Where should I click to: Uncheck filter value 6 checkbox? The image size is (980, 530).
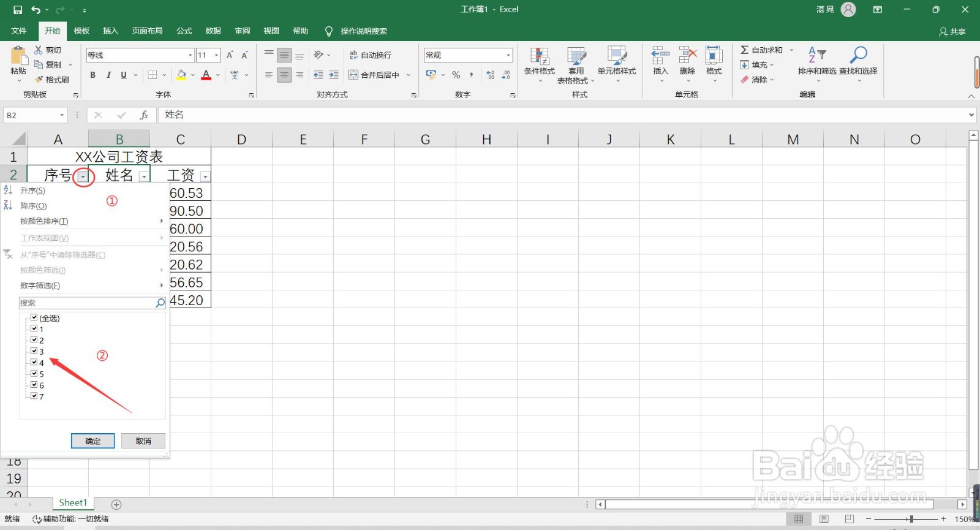coord(34,385)
